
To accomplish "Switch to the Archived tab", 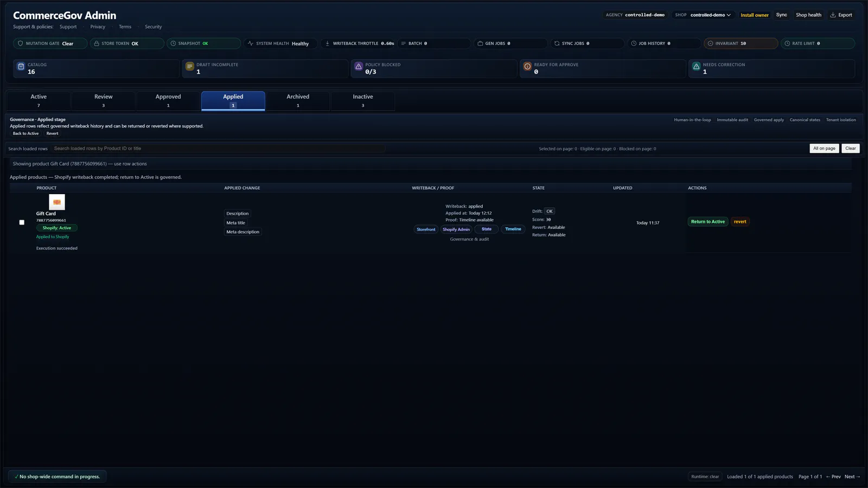I will (x=298, y=101).
